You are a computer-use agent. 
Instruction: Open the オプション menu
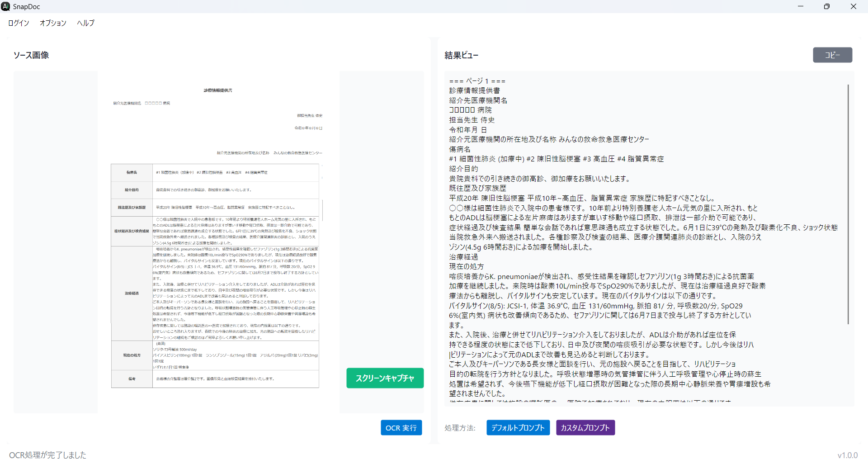(x=53, y=23)
